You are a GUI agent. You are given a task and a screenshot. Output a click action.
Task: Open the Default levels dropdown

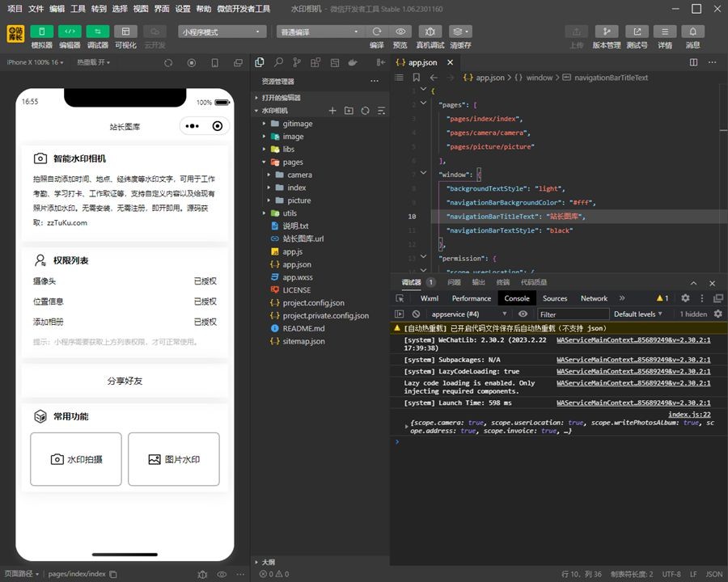[637, 314]
